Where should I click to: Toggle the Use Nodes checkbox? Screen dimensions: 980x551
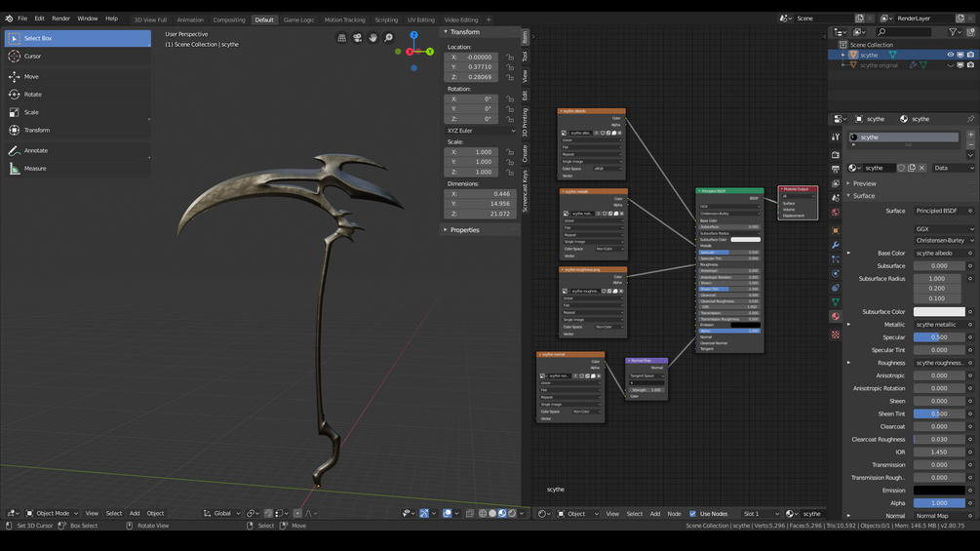693,514
